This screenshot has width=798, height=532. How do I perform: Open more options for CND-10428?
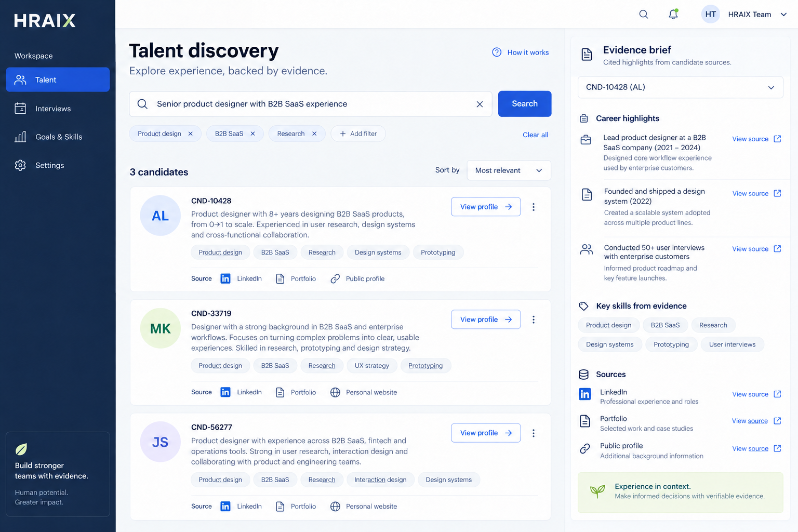pyautogui.click(x=533, y=207)
